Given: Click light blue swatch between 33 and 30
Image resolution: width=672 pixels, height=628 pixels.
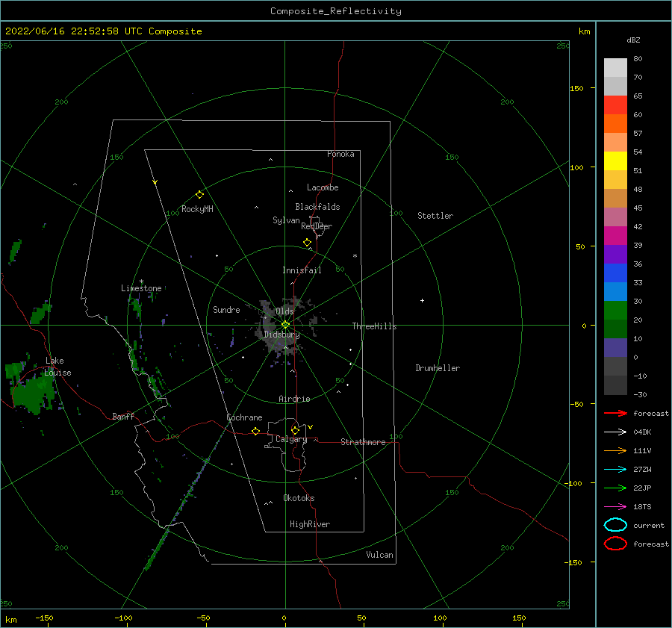Looking at the screenshot, I should click(x=615, y=292).
